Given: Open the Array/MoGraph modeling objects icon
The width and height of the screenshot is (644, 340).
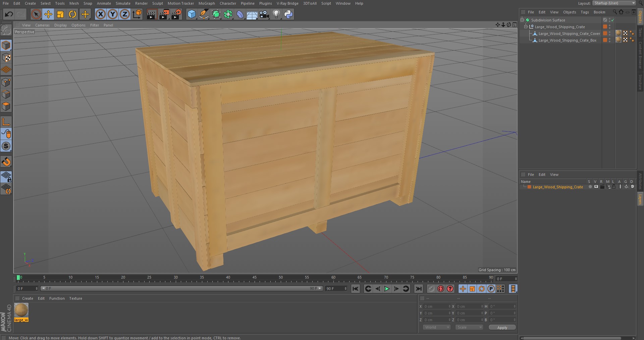Looking at the screenshot, I should [228, 14].
